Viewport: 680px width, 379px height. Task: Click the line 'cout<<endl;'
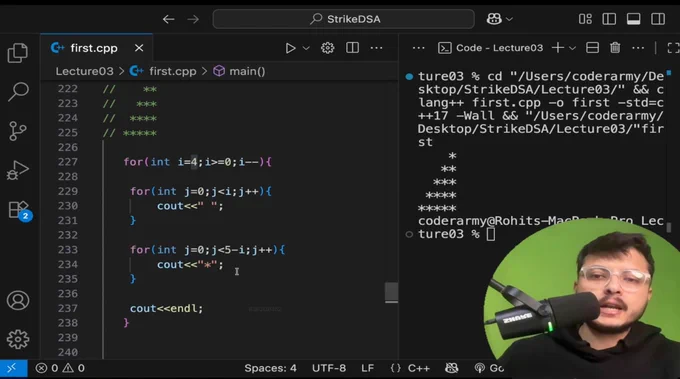click(167, 308)
